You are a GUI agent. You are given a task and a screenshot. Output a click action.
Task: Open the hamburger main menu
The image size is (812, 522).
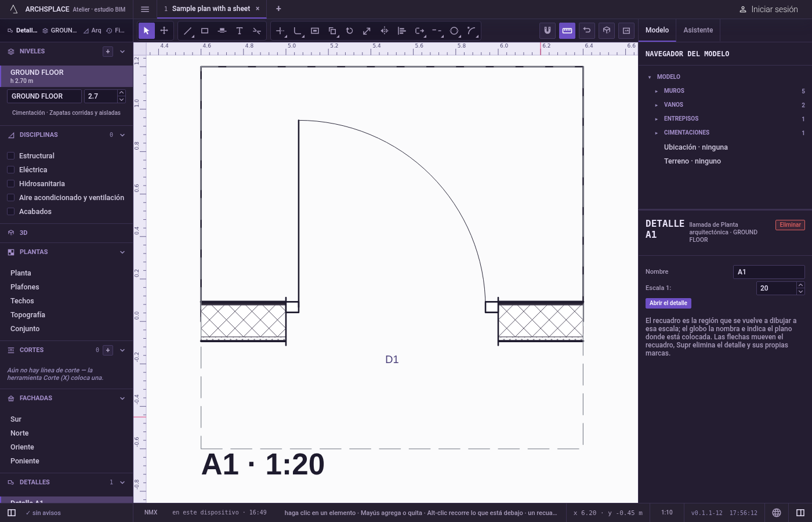(145, 9)
